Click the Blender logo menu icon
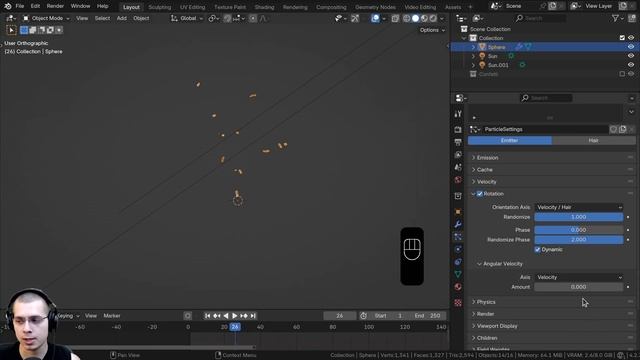640x360 pixels. (8, 6)
